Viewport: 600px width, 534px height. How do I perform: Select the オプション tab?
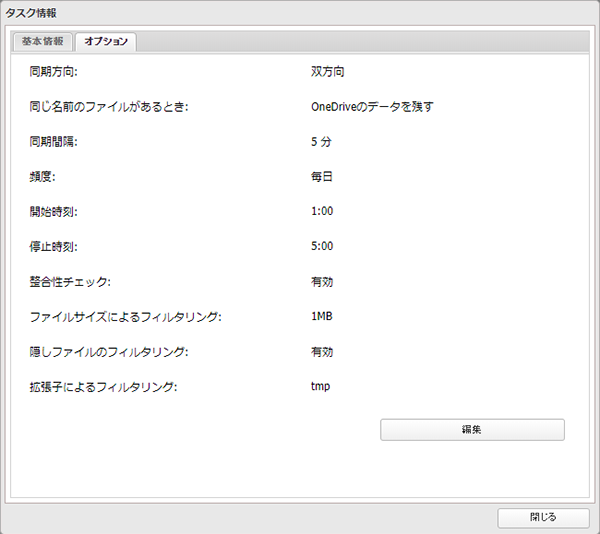106,41
